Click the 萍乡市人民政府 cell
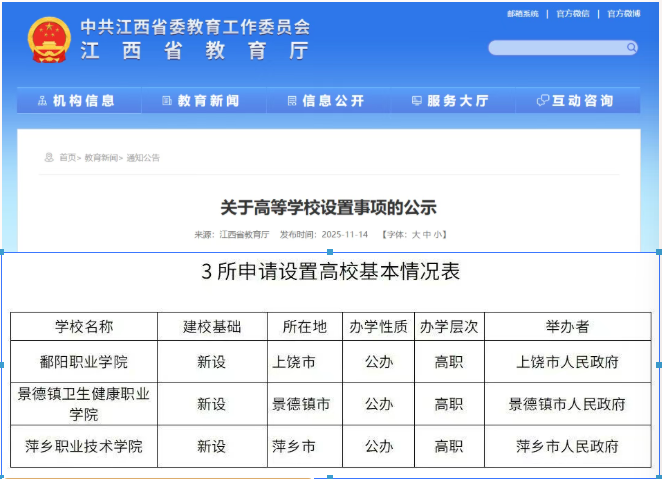Viewport: 662px width, 479px height. [567, 447]
